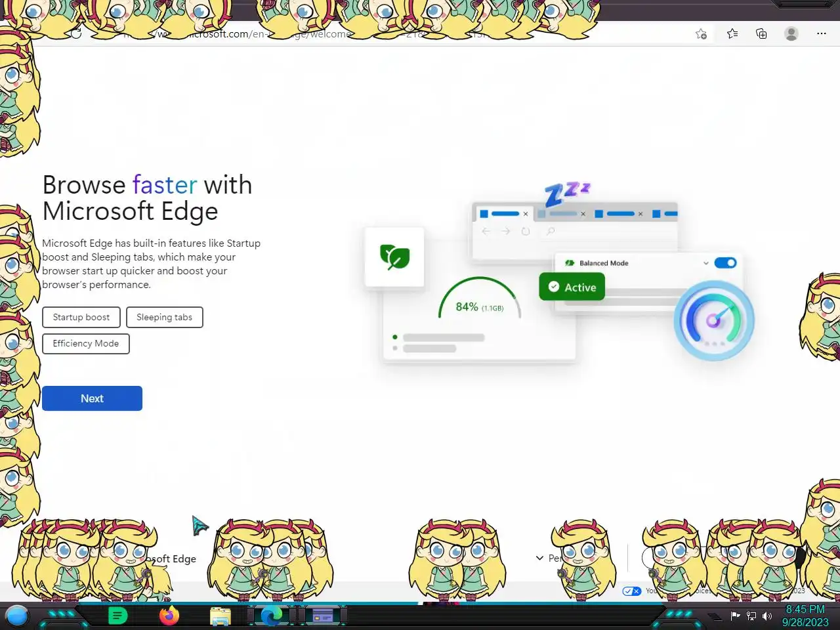The image size is (840, 630).
Task: Open the Collections icon in Edge toolbar
Action: 761,33
